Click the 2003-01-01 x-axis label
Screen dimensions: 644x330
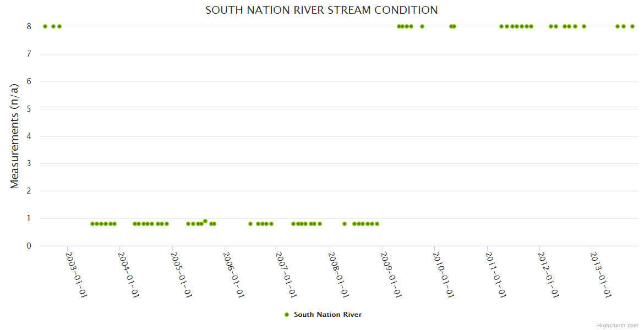(x=77, y=275)
